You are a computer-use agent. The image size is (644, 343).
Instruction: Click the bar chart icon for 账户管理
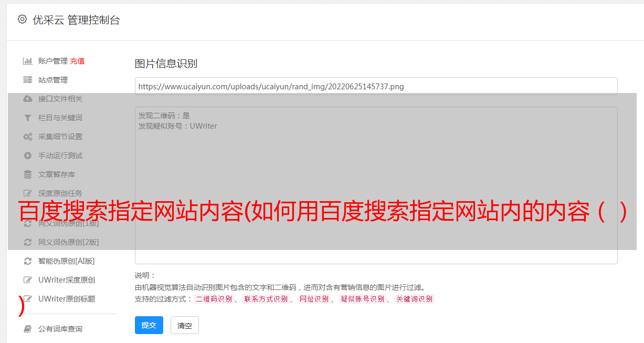pyautogui.click(x=28, y=61)
